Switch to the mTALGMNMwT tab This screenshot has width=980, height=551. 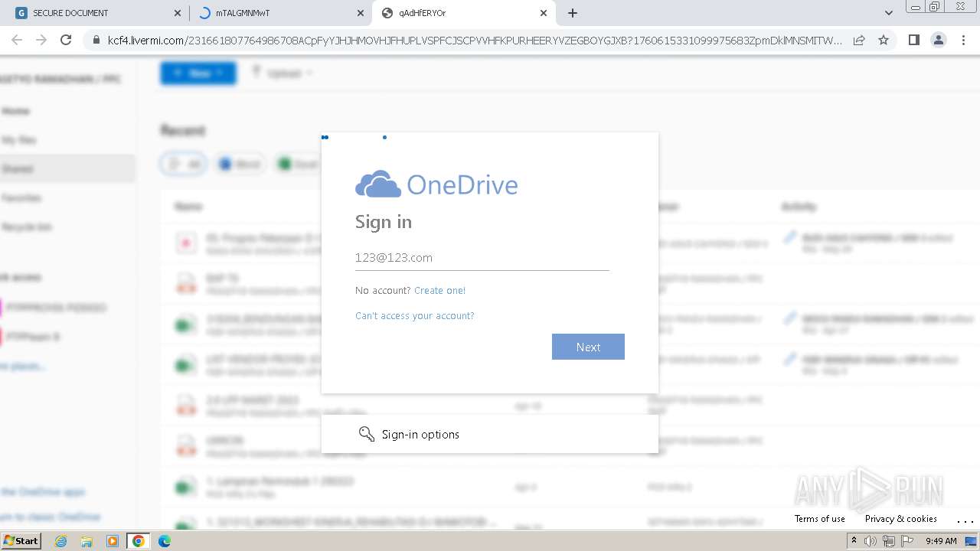point(280,13)
